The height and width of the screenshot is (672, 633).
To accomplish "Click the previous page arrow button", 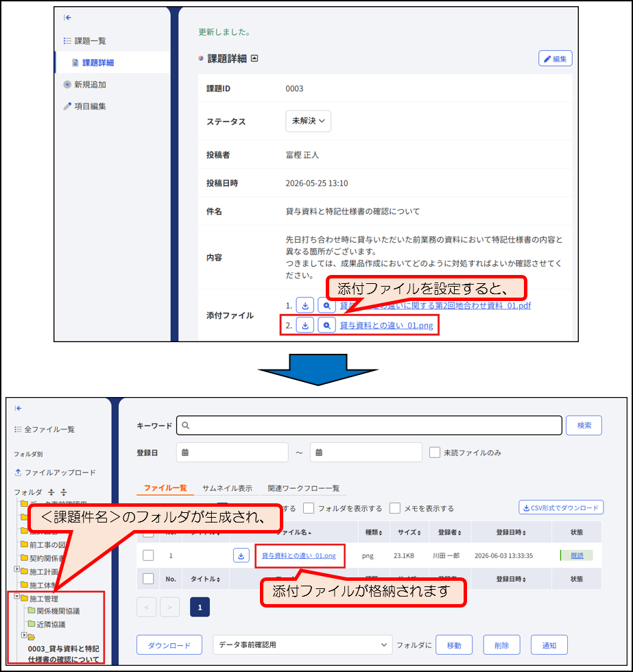I will pyautogui.click(x=147, y=608).
